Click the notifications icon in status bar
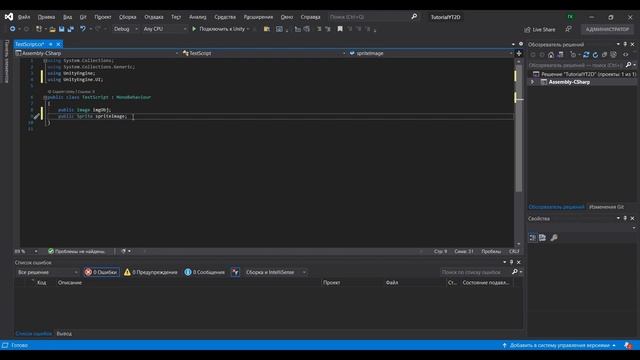This screenshot has height=360, width=640. click(x=628, y=345)
